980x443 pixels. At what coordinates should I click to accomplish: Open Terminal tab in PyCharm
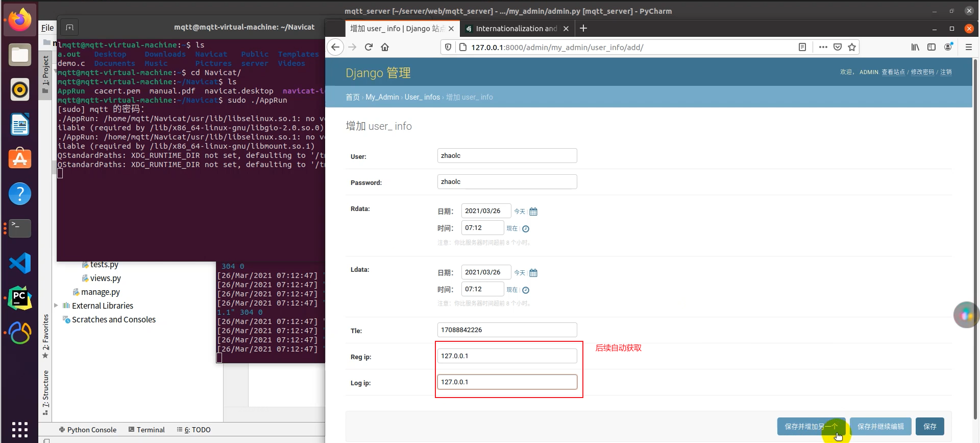146,430
